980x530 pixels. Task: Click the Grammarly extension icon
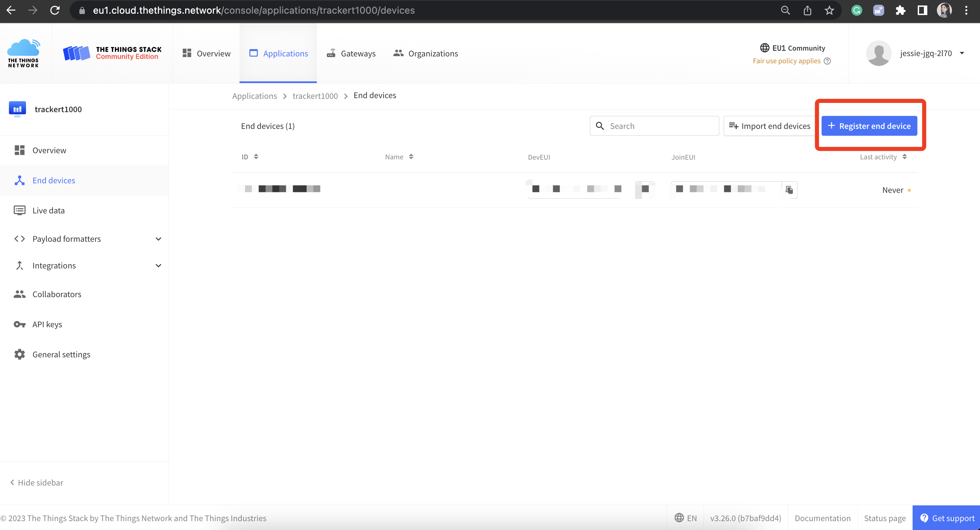(856, 10)
